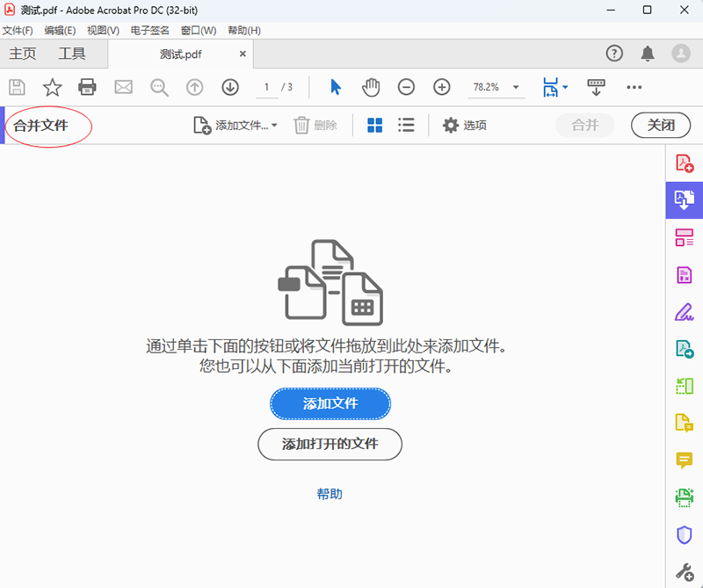Click the scrolling mode keyboard-arrow icon
Screen dimensions: 703x588
[x=596, y=88]
